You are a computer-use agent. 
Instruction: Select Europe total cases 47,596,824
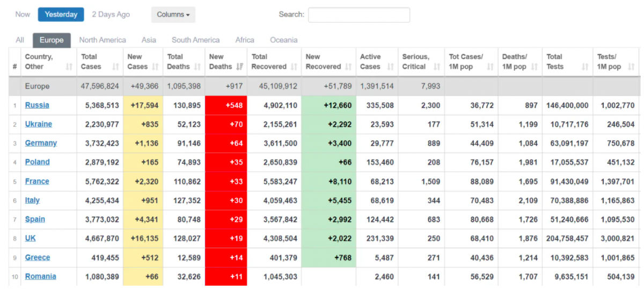100,86
